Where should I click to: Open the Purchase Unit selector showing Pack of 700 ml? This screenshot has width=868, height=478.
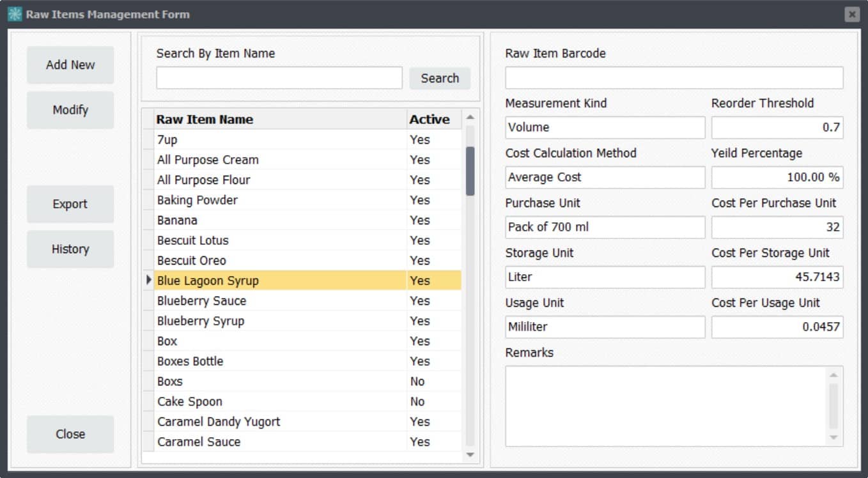604,227
